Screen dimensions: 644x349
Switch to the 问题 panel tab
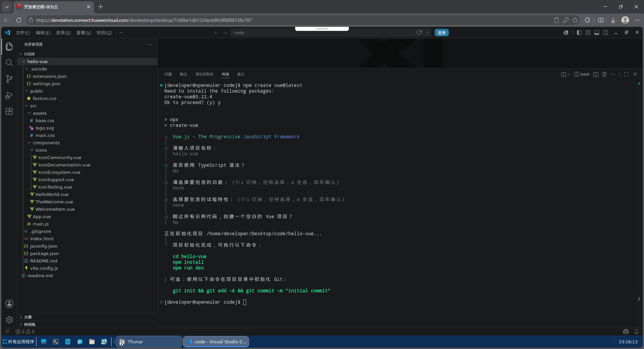(168, 74)
